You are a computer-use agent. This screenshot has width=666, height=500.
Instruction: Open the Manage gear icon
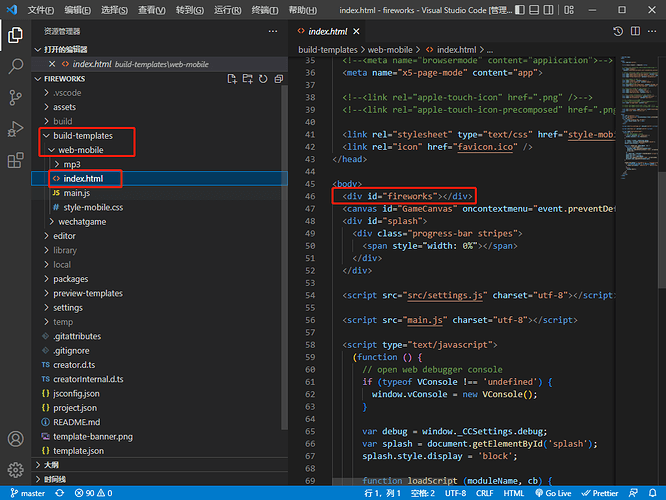(x=16, y=470)
